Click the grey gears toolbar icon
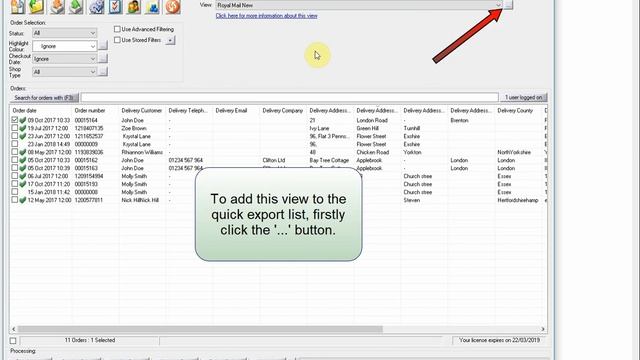 click(x=96, y=7)
